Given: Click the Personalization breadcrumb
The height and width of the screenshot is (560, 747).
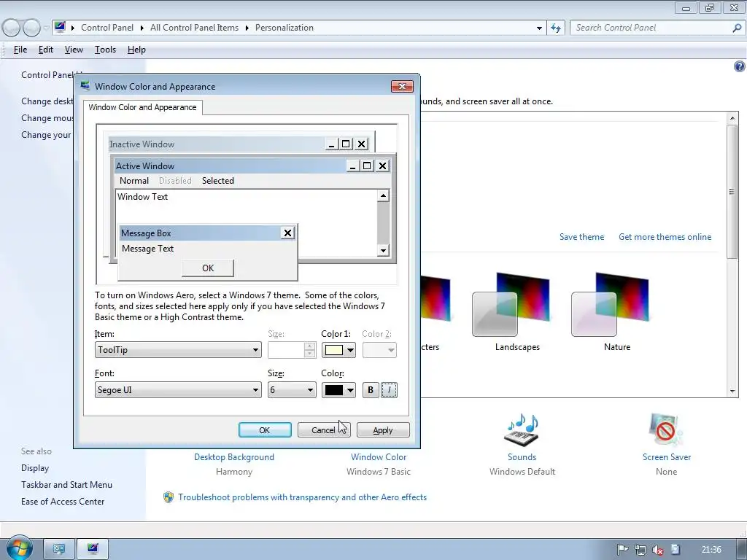Looking at the screenshot, I should coord(285,28).
